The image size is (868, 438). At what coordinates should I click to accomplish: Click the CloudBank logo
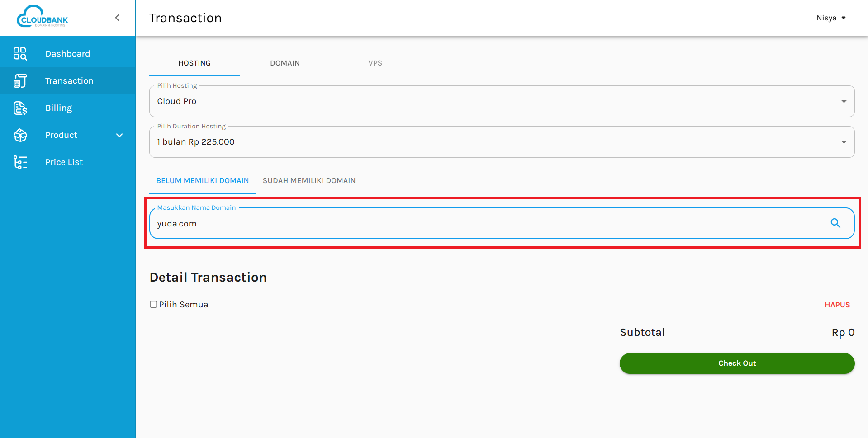[42, 17]
